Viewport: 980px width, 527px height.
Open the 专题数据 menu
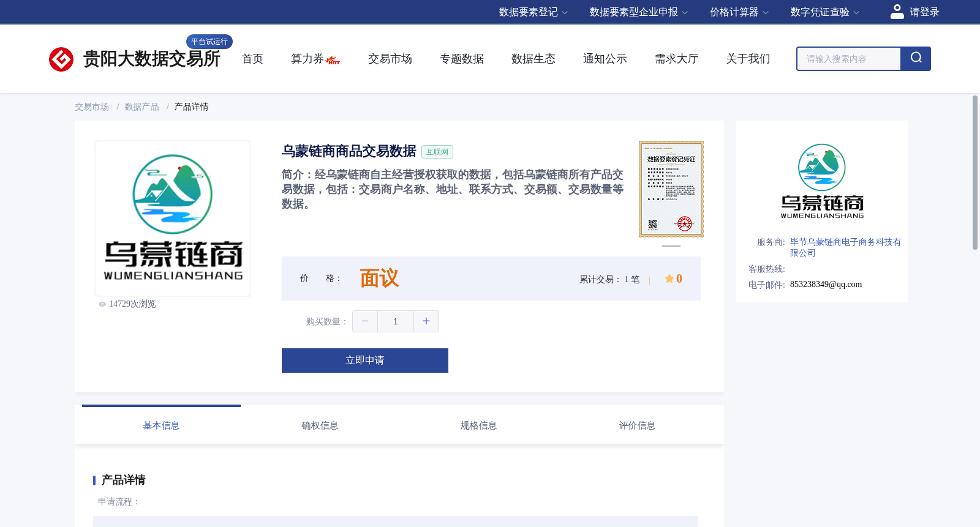[x=462, y=59]
